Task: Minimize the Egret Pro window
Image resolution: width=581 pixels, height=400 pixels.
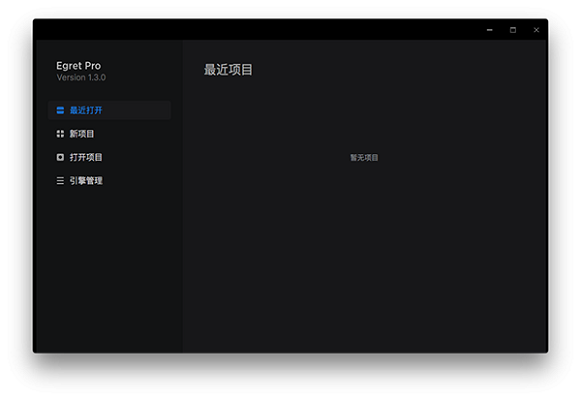Action: point(489,30)
